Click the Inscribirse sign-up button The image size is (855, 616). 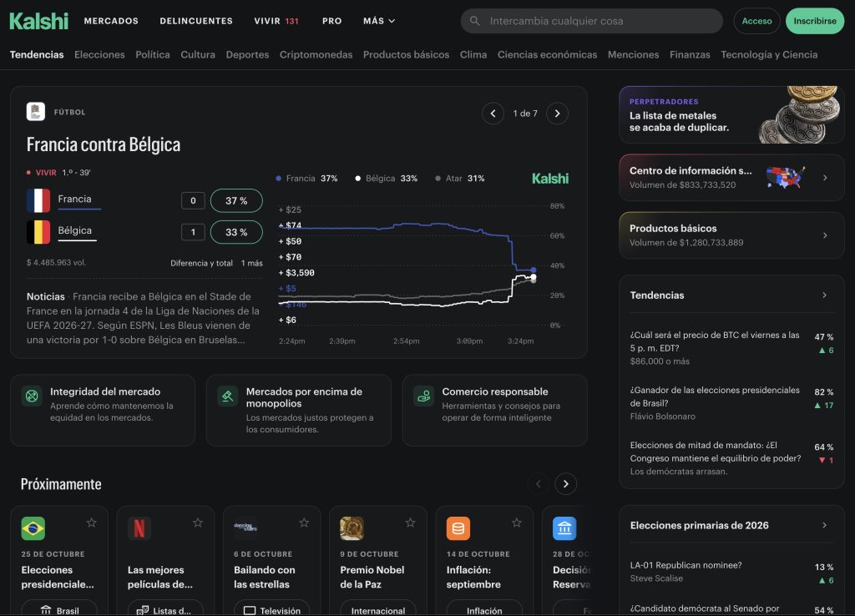(x=815, y=21)
